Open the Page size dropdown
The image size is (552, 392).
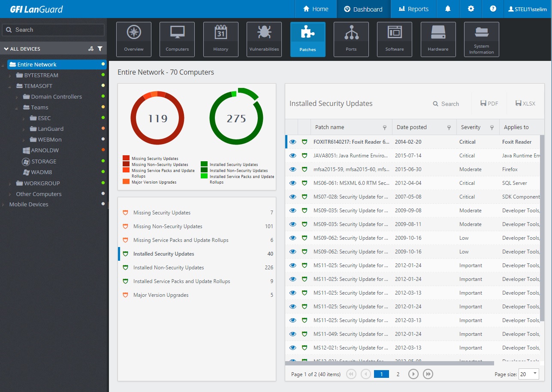528,374
